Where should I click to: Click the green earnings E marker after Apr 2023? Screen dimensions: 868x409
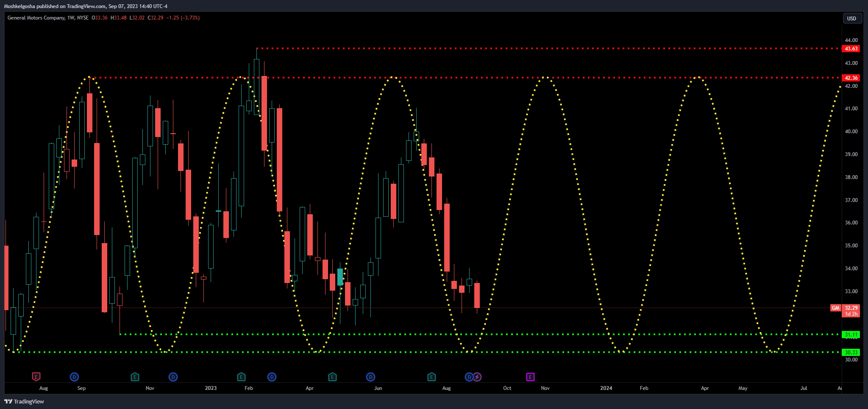(332, 377)
